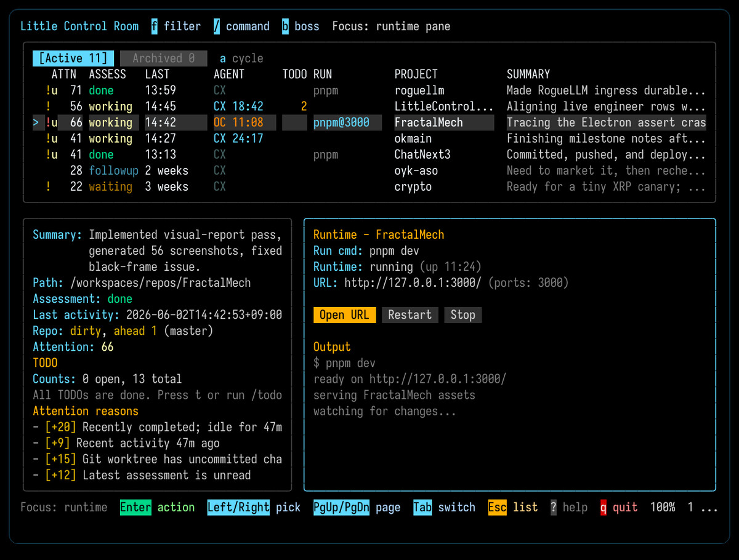739x560 pixels.
Task: Click the 'Runtime: running (up 11:24)' line
Action: pyautogui.click(x=397, y=267)
